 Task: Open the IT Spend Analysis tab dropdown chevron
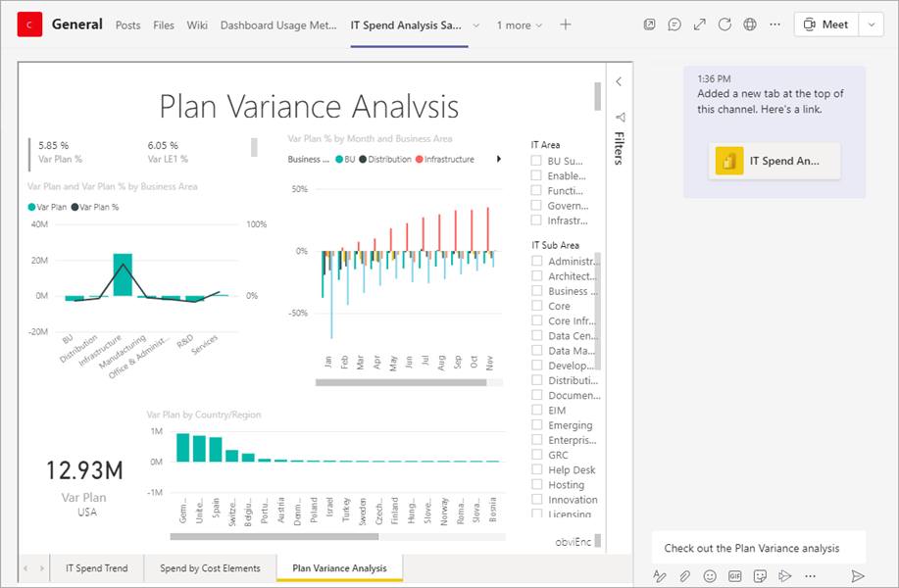[x=475, y=25]
